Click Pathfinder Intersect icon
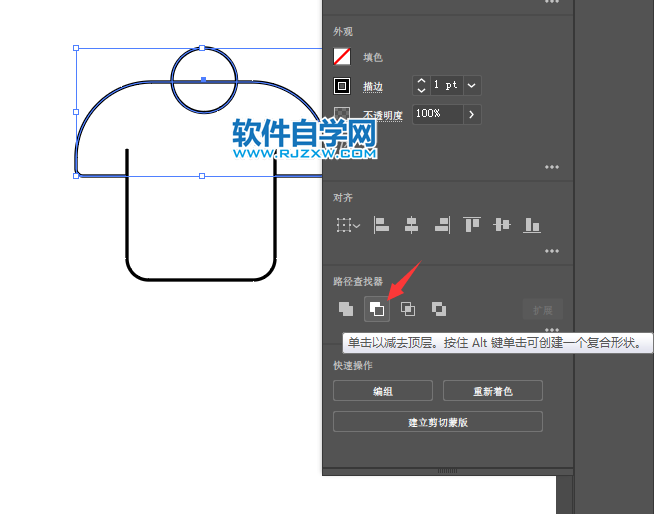Image resolution: width=654 pixels, height=514 pixels. click(x=408, y=309)
